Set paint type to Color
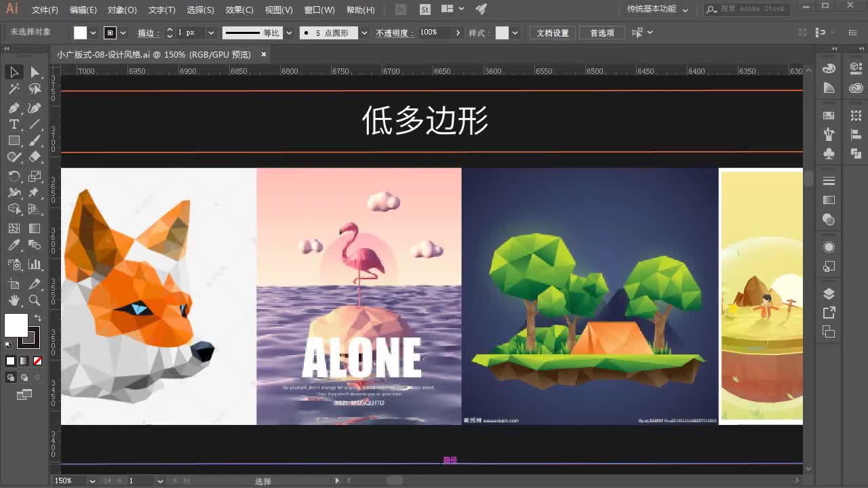868x488 pixels. click(x=10, y=361)
